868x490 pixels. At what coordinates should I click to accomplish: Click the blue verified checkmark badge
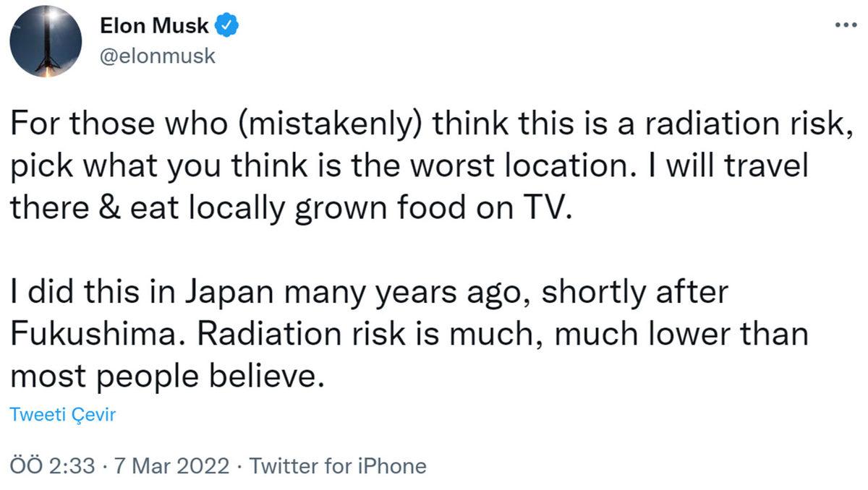pos(229,27)
